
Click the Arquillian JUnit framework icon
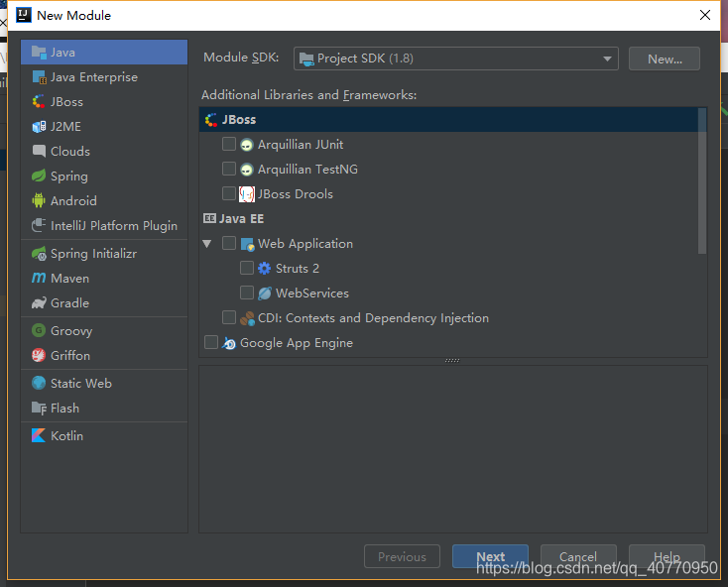[247, 145]
